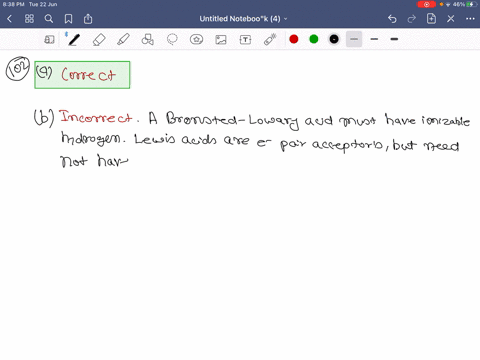480x360 pixels.
Task: Go back with the left chevron
Action: (x=10, y=19)
